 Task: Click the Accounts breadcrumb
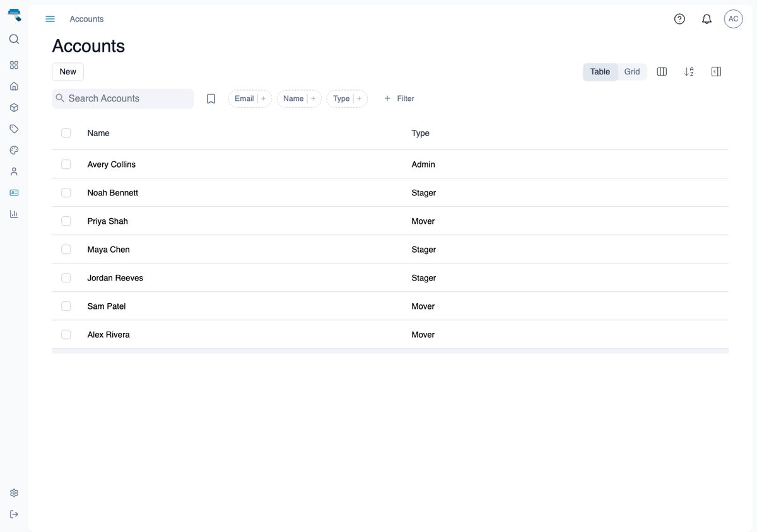(86, 19)
